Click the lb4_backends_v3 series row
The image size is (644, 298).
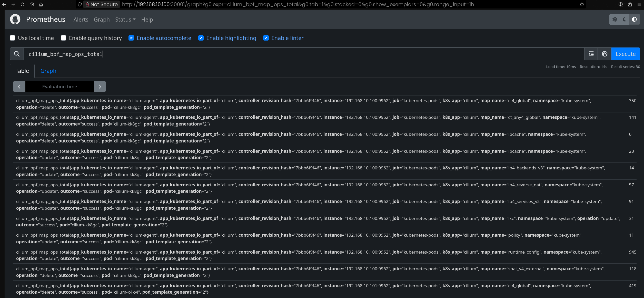click(325, 171)
